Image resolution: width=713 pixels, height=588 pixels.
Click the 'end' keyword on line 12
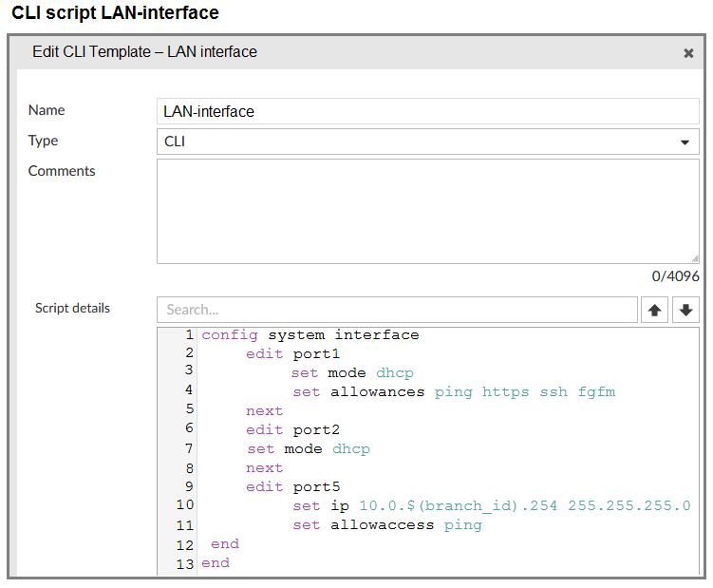click(225, 544)
